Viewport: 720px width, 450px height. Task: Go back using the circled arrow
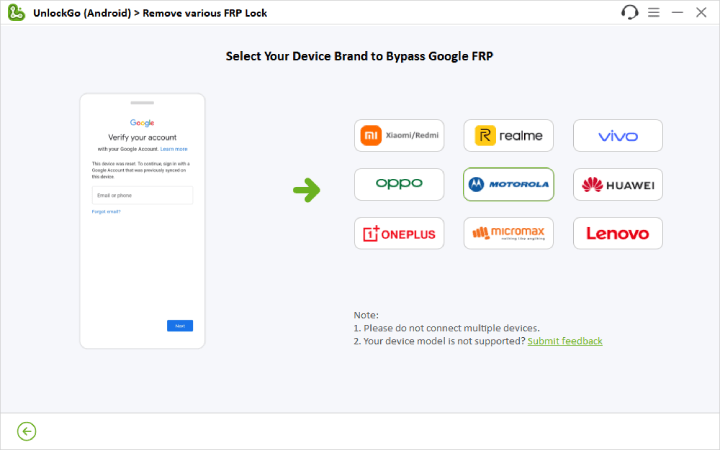[27, 431]
